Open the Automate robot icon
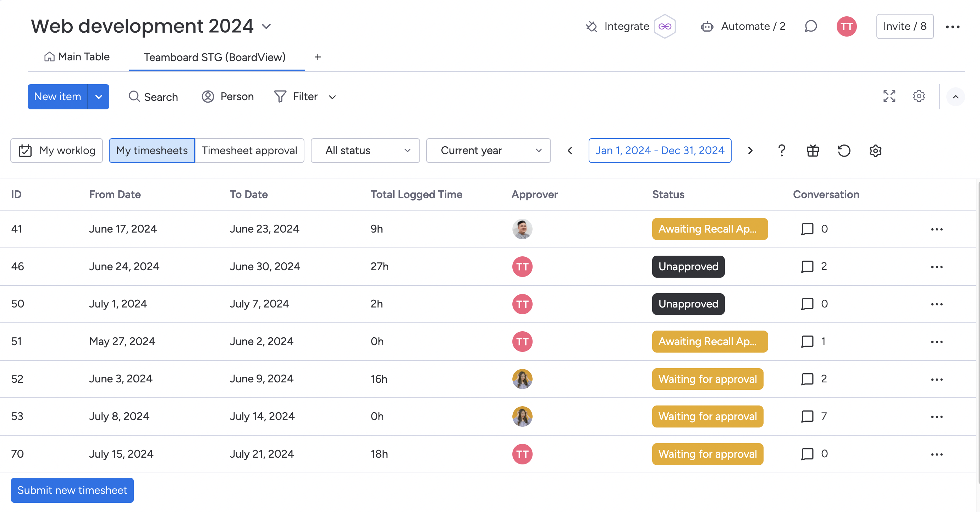The image size is (980, 512). pyautogui.click(x=707, y=26)
